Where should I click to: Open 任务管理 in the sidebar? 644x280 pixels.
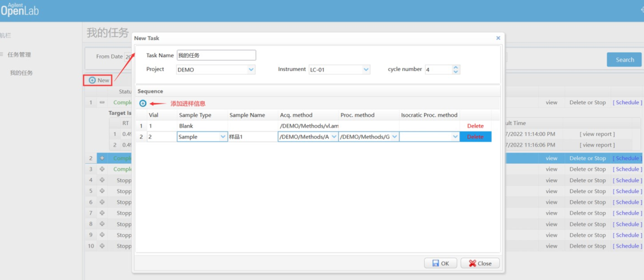coord(19,55)
